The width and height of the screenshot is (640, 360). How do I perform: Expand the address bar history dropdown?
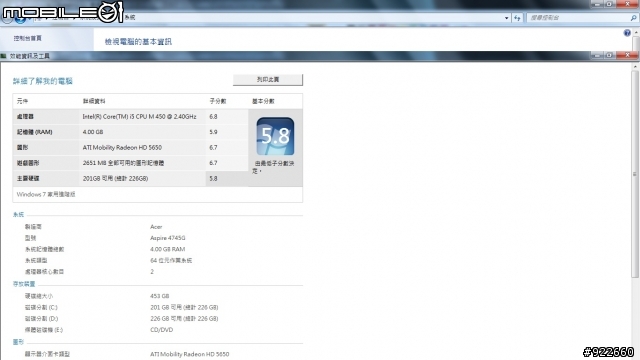(x=507, y=18)
